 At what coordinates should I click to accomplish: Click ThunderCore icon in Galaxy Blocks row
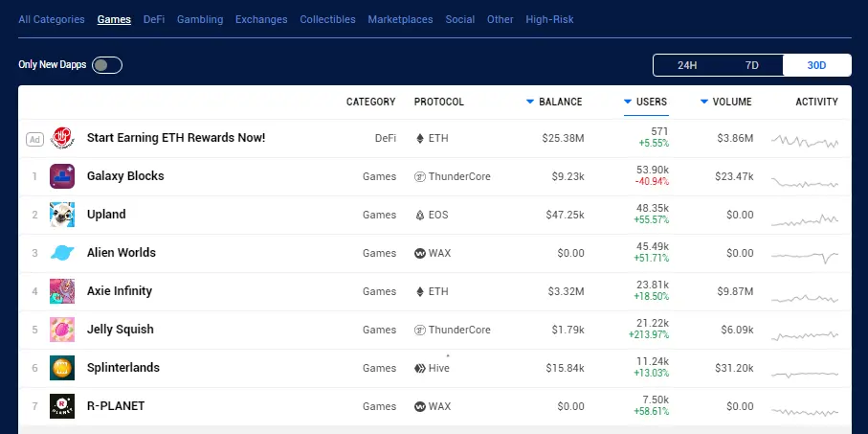tap(419, 177)
